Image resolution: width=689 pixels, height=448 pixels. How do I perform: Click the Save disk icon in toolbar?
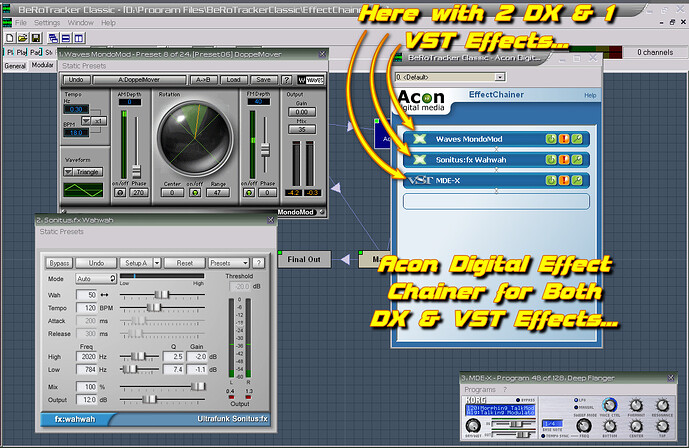[34, 36]
